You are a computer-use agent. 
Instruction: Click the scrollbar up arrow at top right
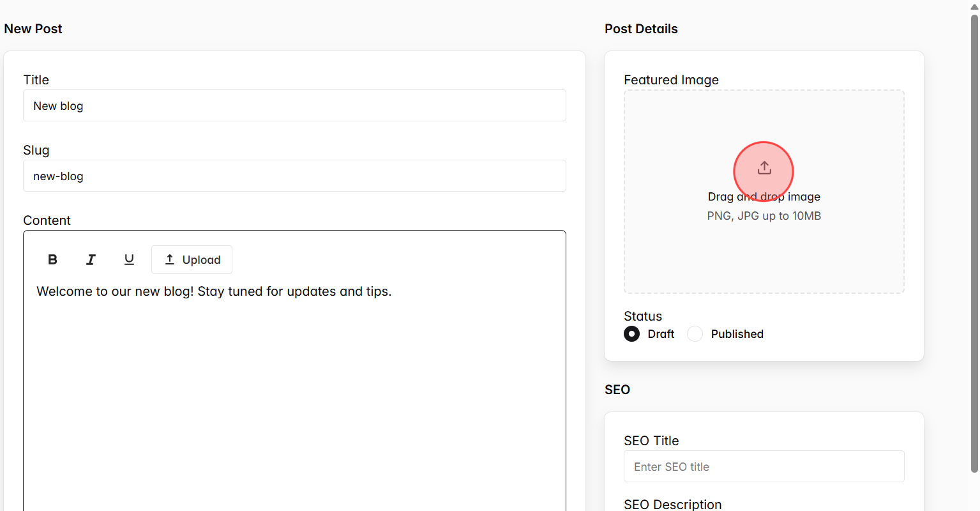tap(975, 5)
